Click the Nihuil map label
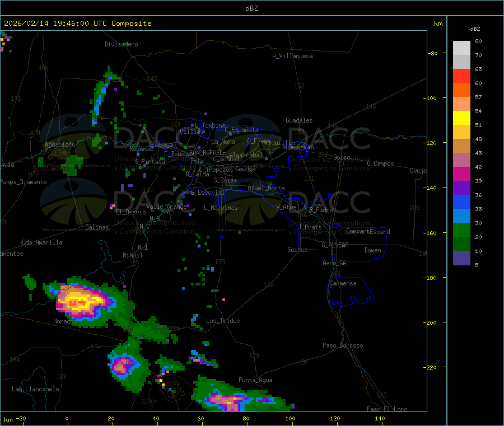Viewport: 504px width, 426px height. pos(132,255)
